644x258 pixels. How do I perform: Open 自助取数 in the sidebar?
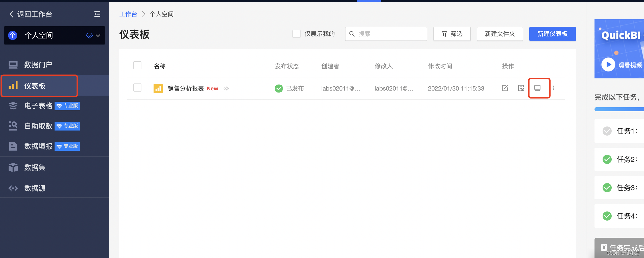tap(55, 126)
